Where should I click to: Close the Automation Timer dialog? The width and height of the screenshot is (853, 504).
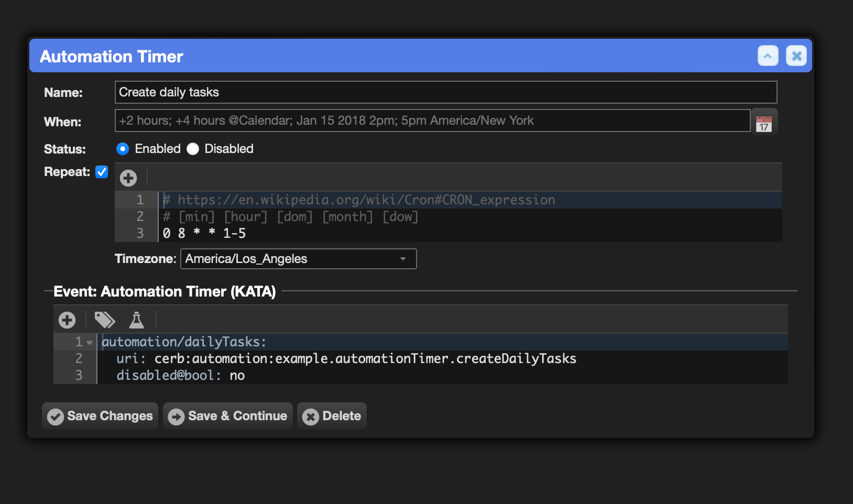(x=796, y=56)
